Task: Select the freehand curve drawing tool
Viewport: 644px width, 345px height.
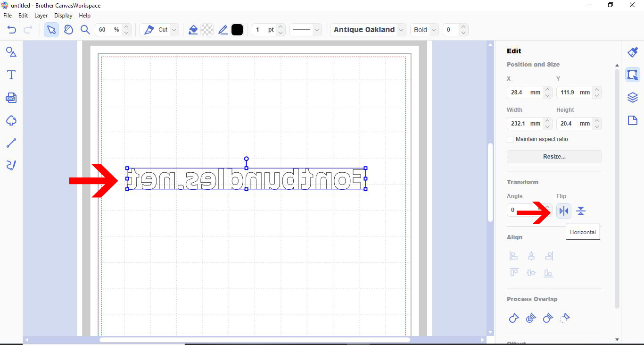Action: (11, 165)
